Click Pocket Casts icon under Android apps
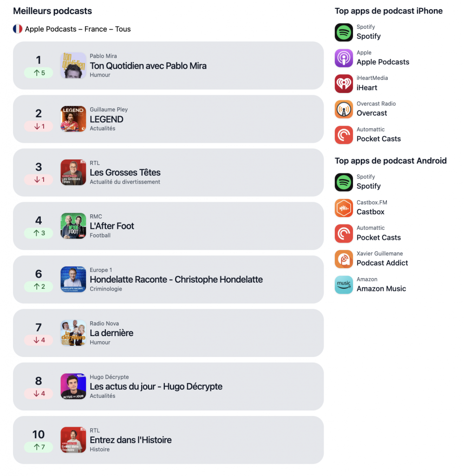 tap(344, 233)
